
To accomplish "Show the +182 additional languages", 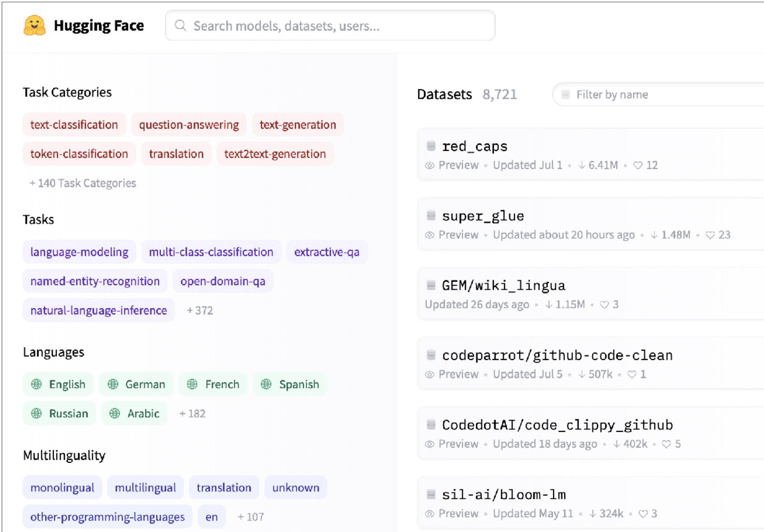I will tap(193, 413).
